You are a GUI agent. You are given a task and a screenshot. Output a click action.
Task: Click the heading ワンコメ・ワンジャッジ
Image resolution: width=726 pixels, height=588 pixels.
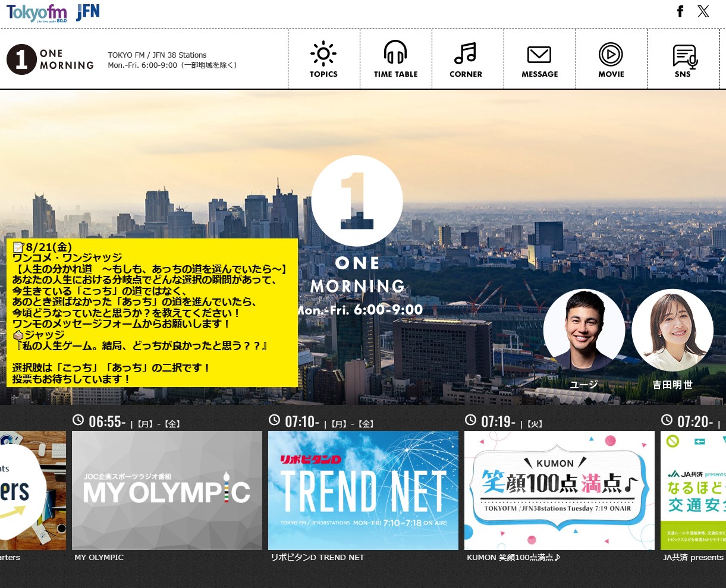(67, 258)
